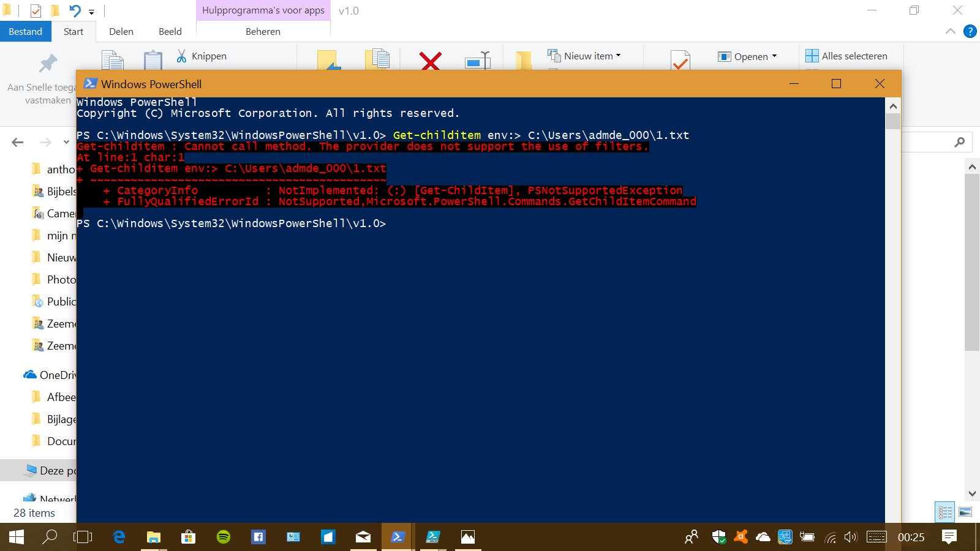Open the Action Center notifications icon

click(x=949, y=537)
